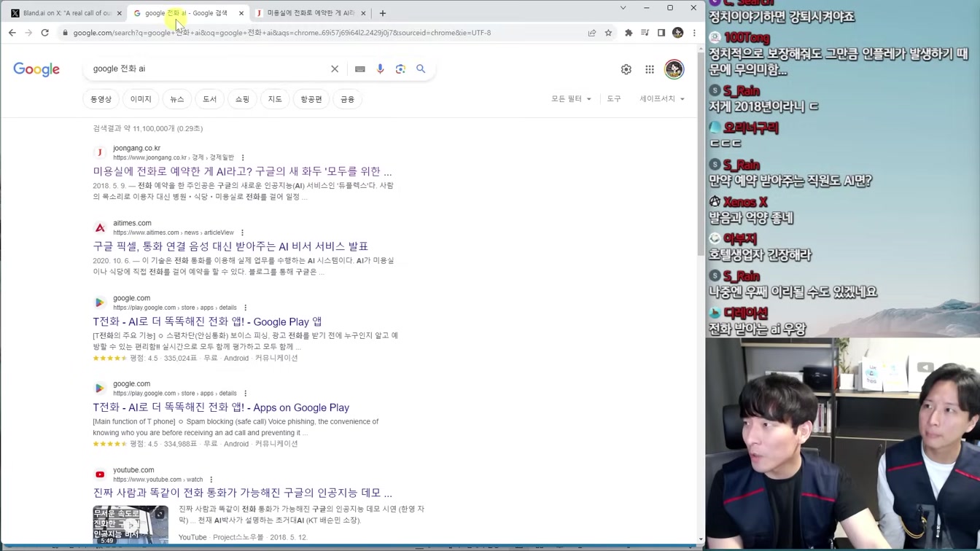This screenshot has height=551, width=980.
Task: Select the 항공편 filter
Action: 311,99
